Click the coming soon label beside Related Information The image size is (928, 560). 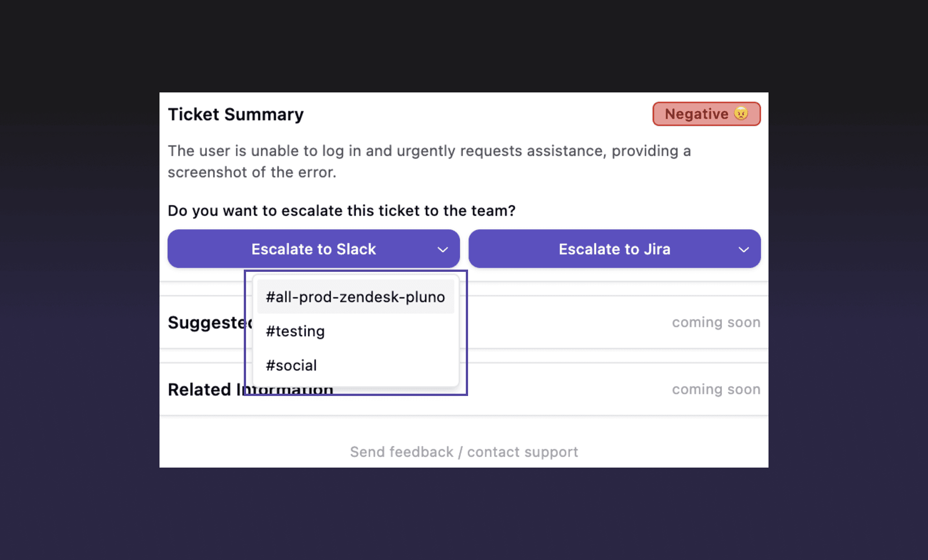(716, 389)
